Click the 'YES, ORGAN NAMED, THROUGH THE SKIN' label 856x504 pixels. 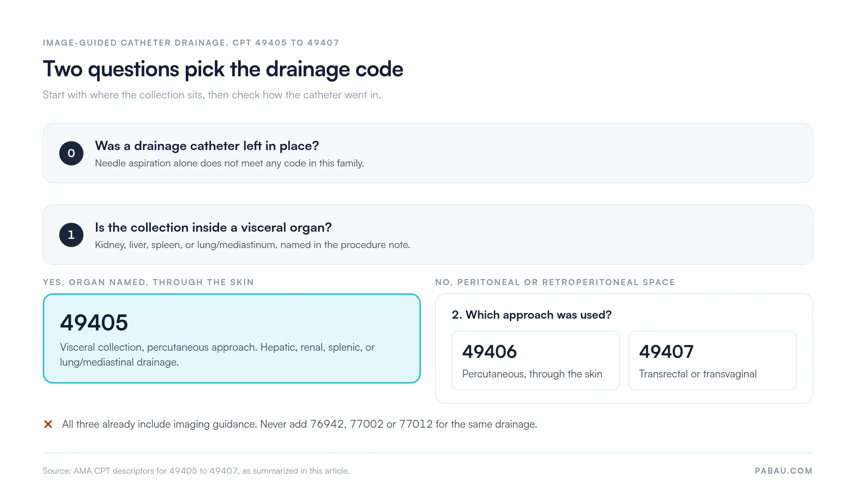(x=148, y=282)
